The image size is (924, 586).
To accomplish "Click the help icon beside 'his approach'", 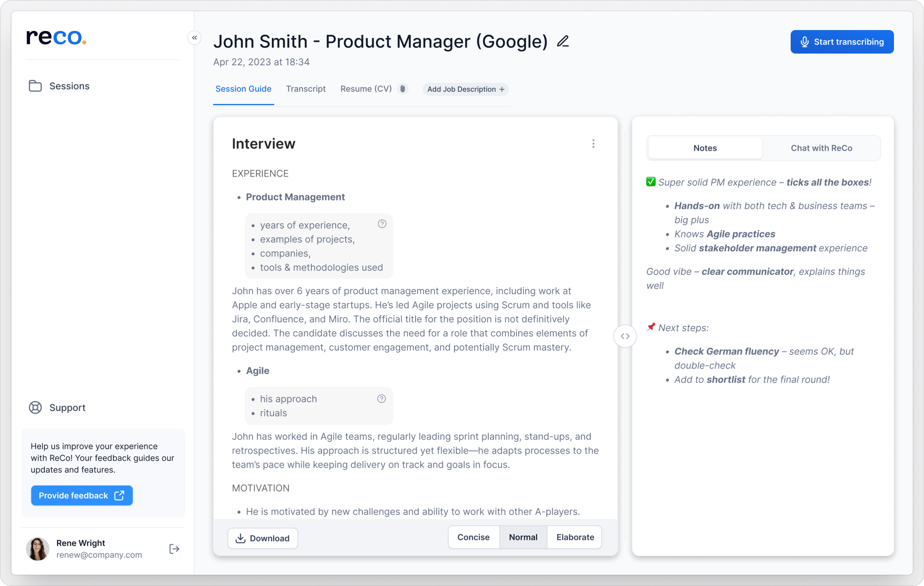I will (381, 399).
